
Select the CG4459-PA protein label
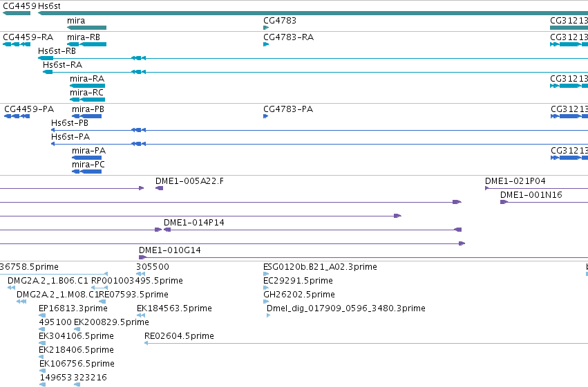click(29, 109)
